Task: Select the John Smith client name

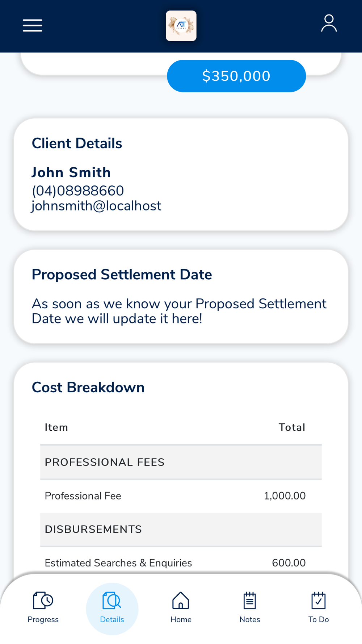Action: pyautogui.click(x=71, y=172)
